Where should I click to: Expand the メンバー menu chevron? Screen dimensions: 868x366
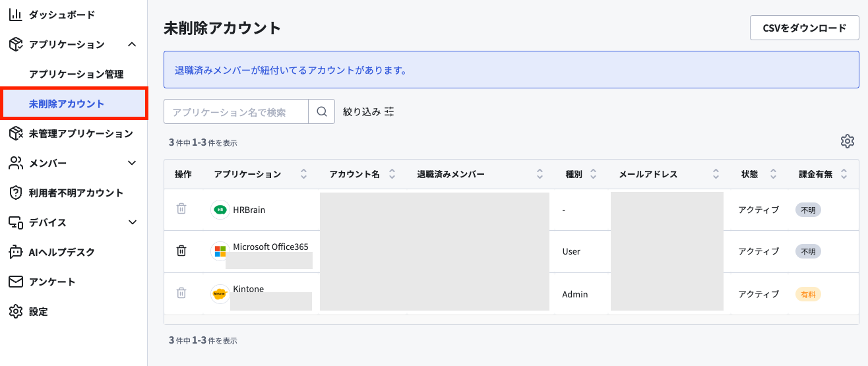(x=132, y=163)
